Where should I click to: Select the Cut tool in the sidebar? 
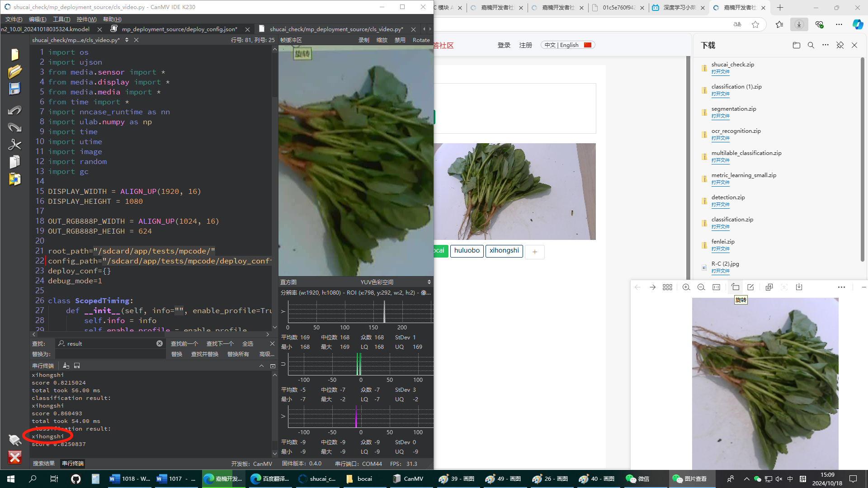coord(15,145)
